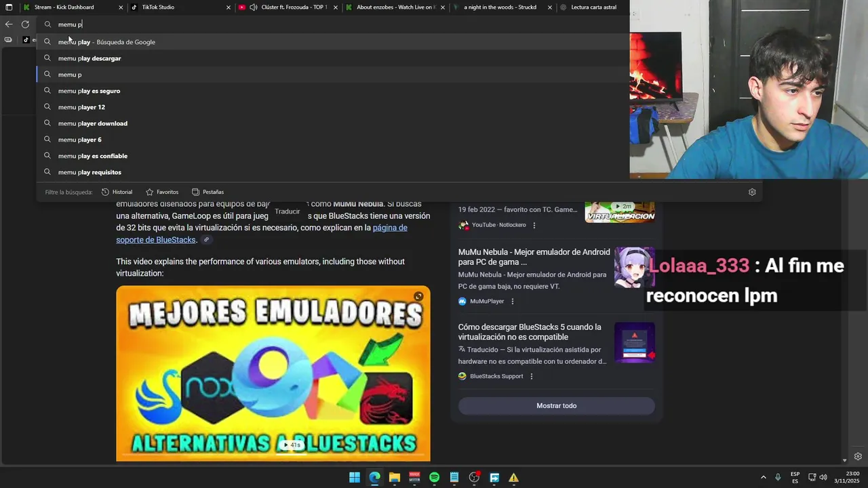This screenshot has height=488, width=868.
Task: Open the tab actions menu icon in the top-left corner
Action: point(9,7)
